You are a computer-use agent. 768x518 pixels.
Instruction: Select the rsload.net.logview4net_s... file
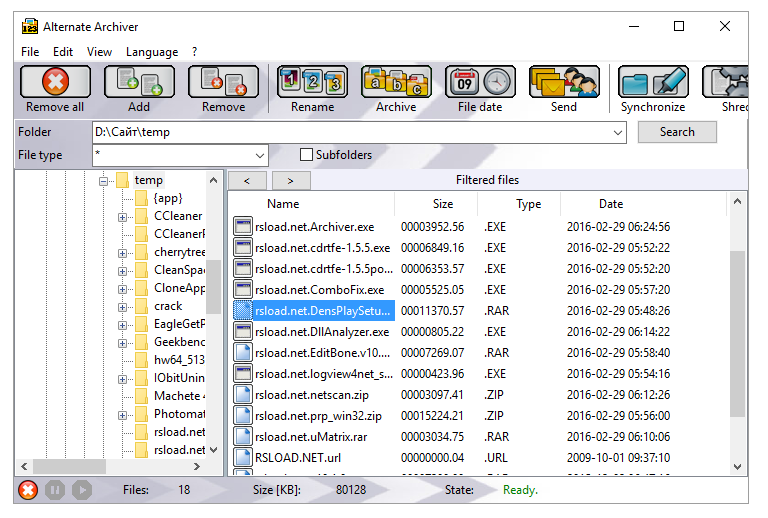pos(324,374)
